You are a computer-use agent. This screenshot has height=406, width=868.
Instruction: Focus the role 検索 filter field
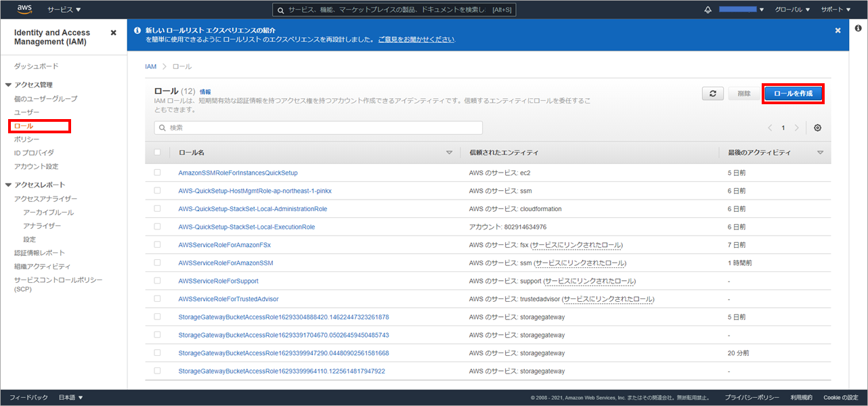[x=318, y=128]
